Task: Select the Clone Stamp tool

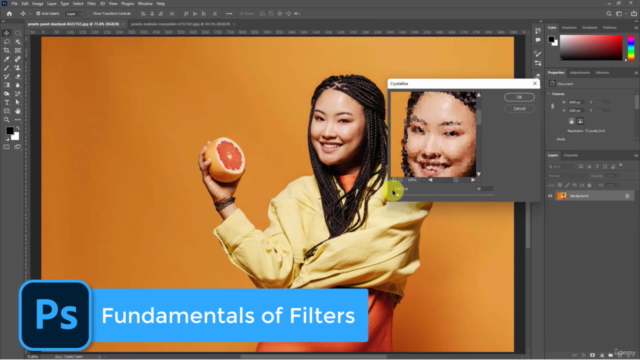Action: click(18, 68)
